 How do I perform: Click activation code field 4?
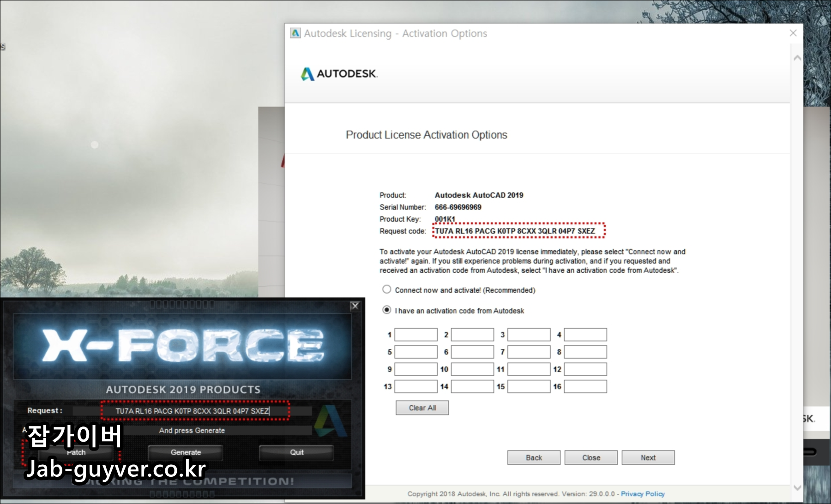585,335
